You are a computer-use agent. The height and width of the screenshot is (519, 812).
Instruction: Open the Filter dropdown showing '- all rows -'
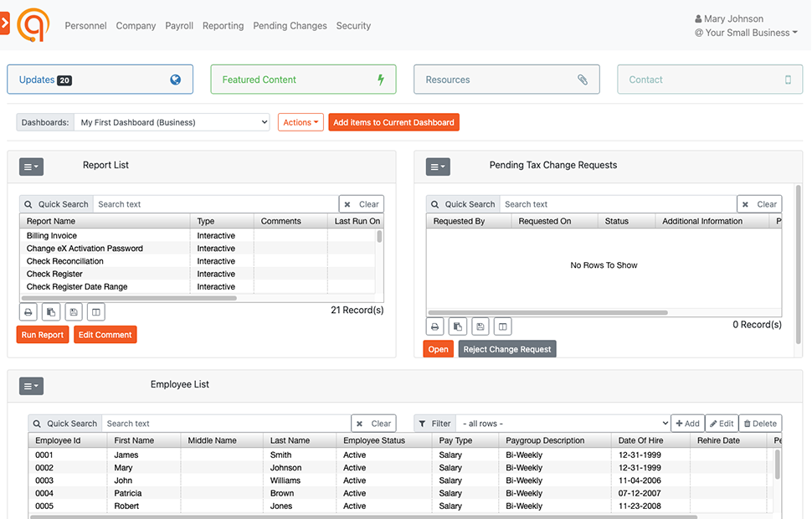click(x=563, y=423)
